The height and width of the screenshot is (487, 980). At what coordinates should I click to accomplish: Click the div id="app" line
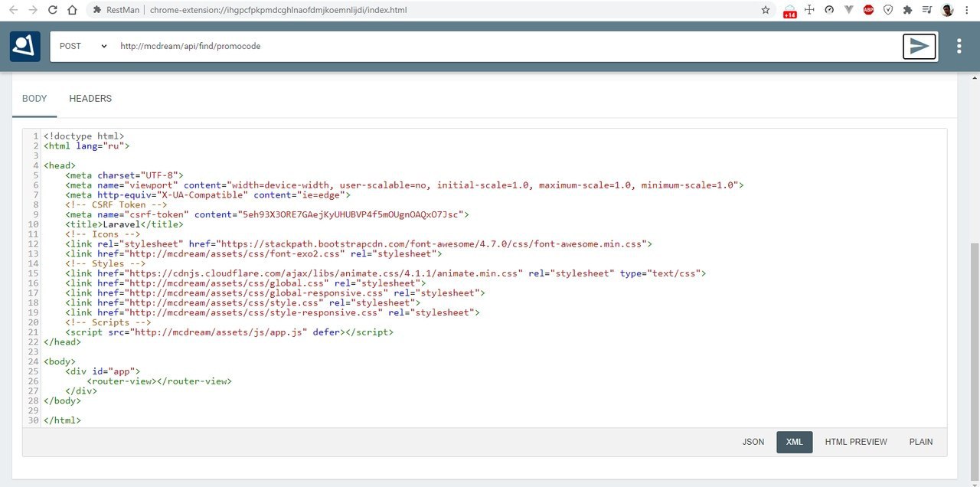(x=103, y=371)
